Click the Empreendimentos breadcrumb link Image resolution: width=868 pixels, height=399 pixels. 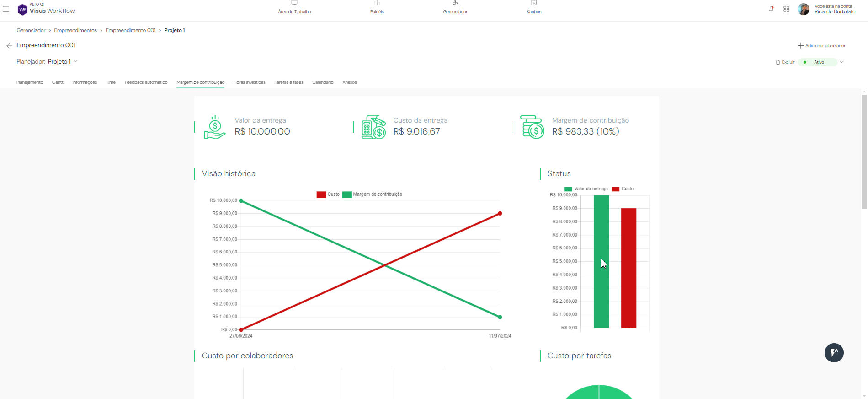point(75,30)
